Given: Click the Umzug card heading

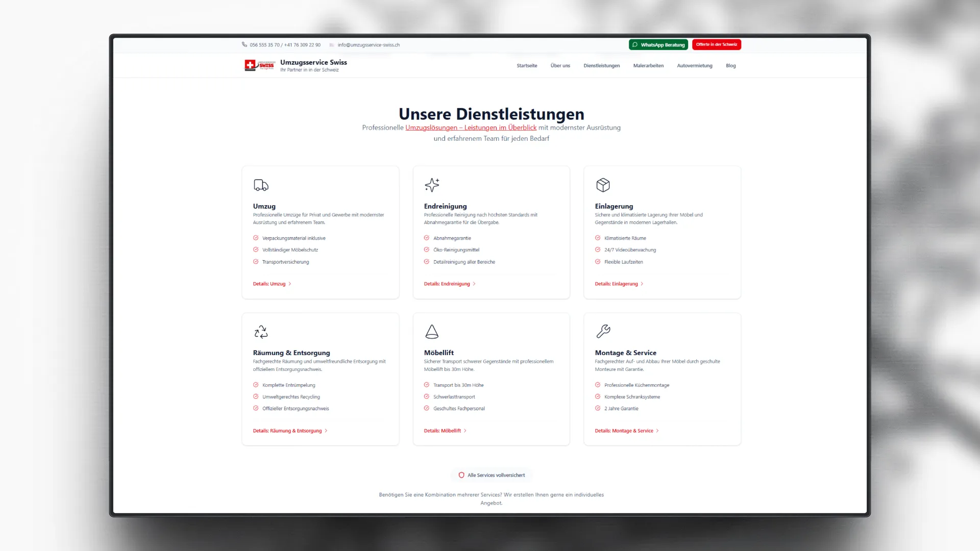Looking at the screenshot, I should tap(264, 206).
